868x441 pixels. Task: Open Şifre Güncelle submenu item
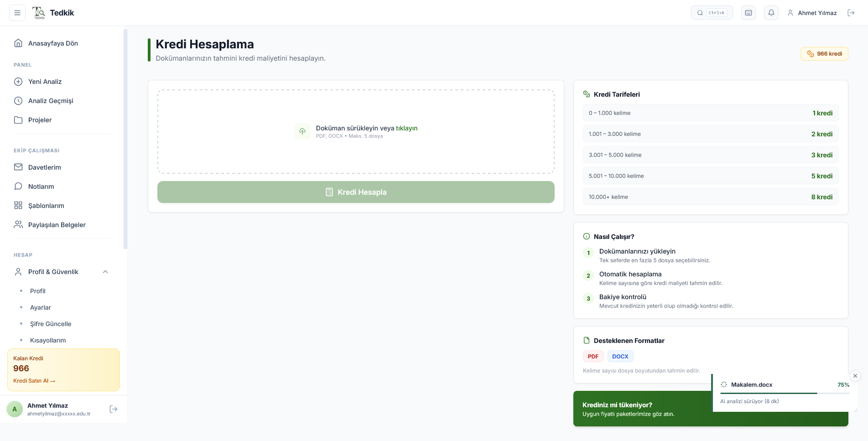click(x=51, y=324)
